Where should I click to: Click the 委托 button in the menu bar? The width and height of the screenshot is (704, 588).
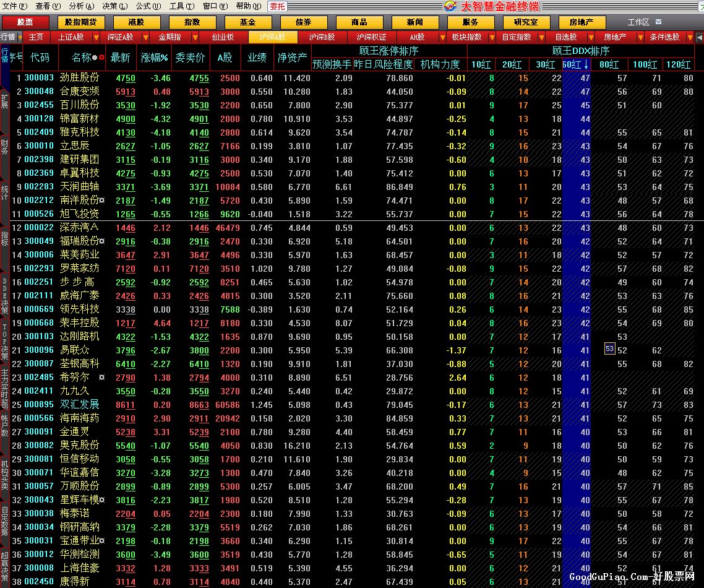click(277, 6)
